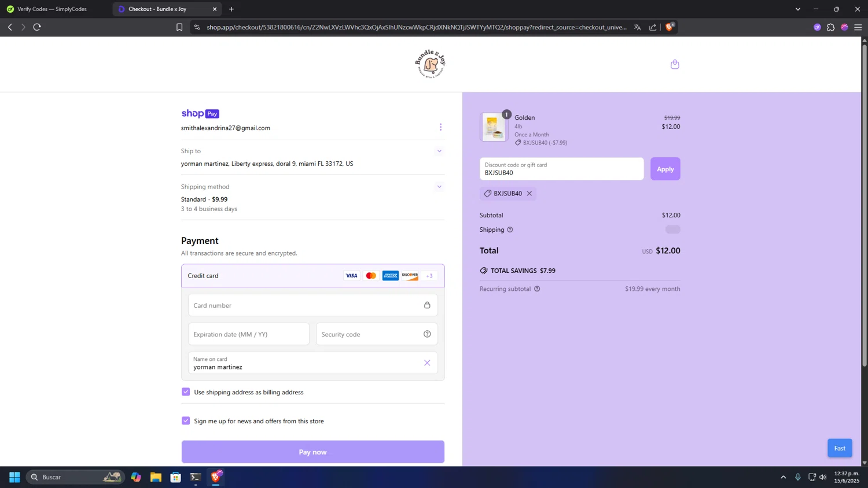Click the Shipping info help icon
The height and width of the screenshot is (488, 868).
point(510,230)
